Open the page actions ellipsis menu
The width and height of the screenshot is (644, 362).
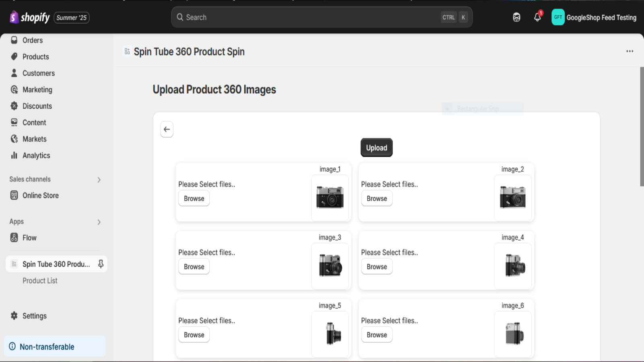[x=629, y=51]
